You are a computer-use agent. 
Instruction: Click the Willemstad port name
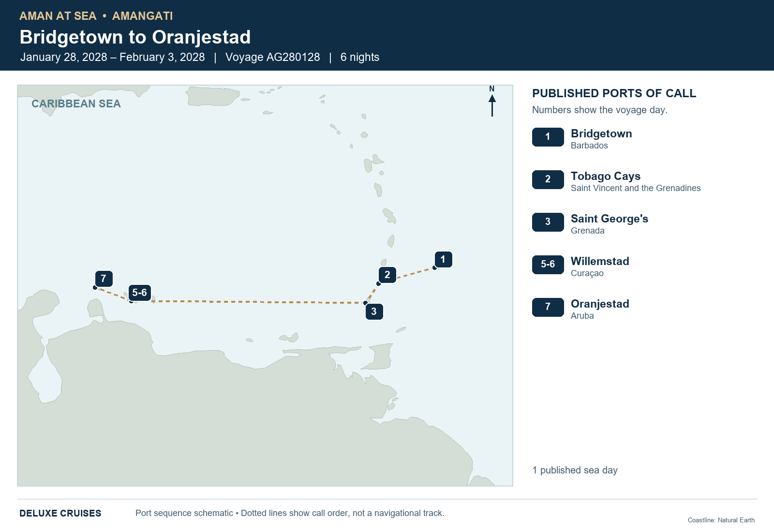[600, 261]
